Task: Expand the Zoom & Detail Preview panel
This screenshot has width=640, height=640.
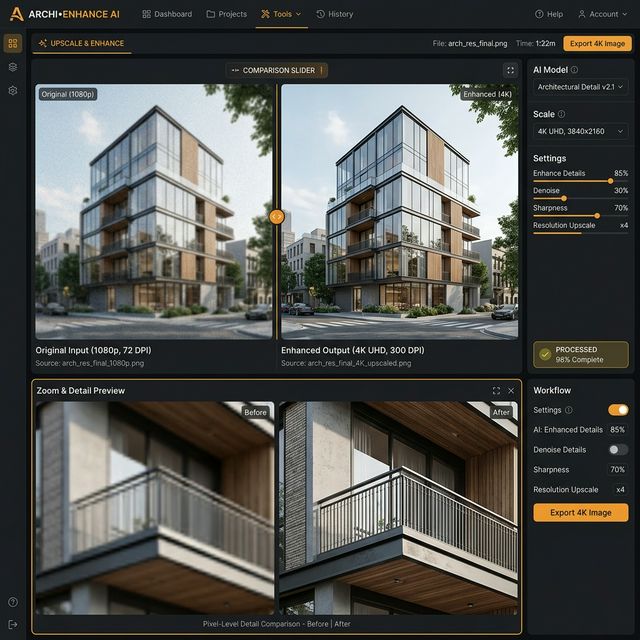Action: [496, 391]
